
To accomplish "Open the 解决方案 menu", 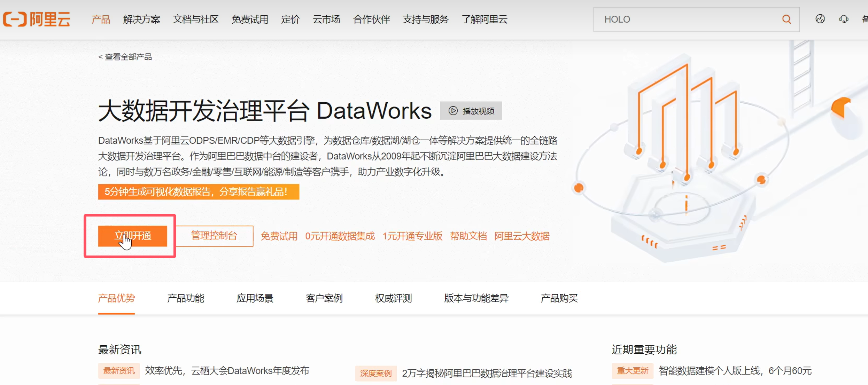I will click(141, 19).
